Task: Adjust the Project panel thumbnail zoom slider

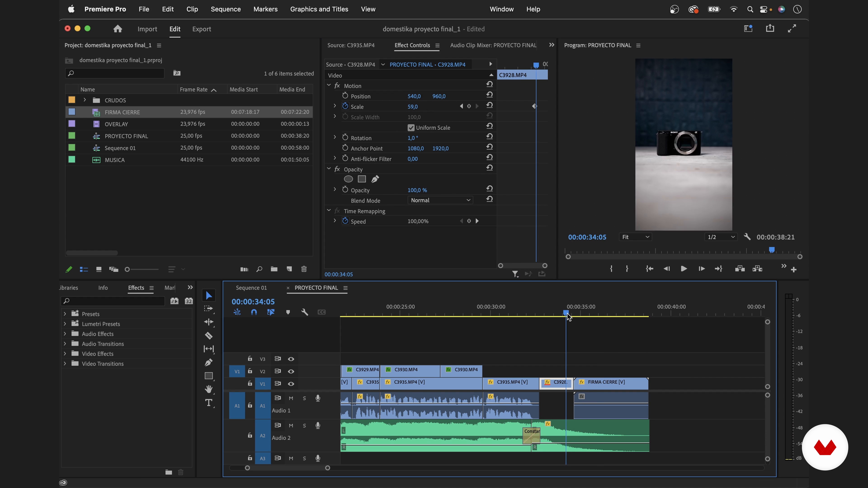Action: pyautogui.click(x=141, y=270)
